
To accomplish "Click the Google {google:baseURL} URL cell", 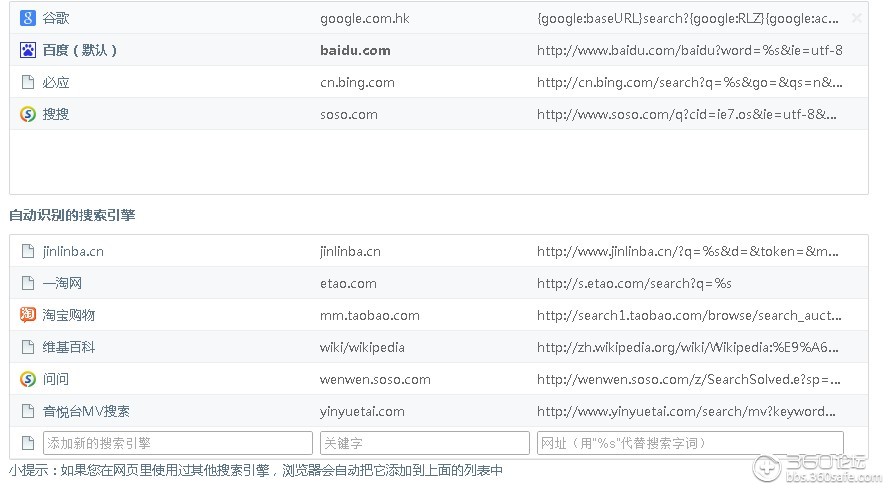I will 688,18.
